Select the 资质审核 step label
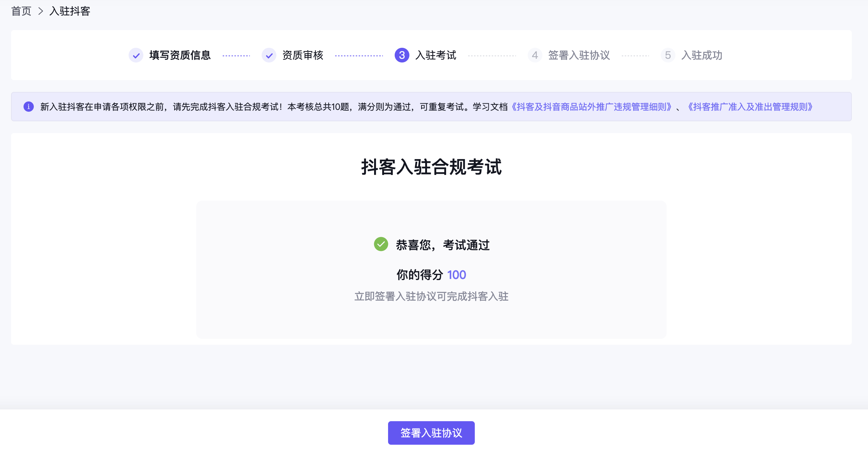 click(303, 55)
